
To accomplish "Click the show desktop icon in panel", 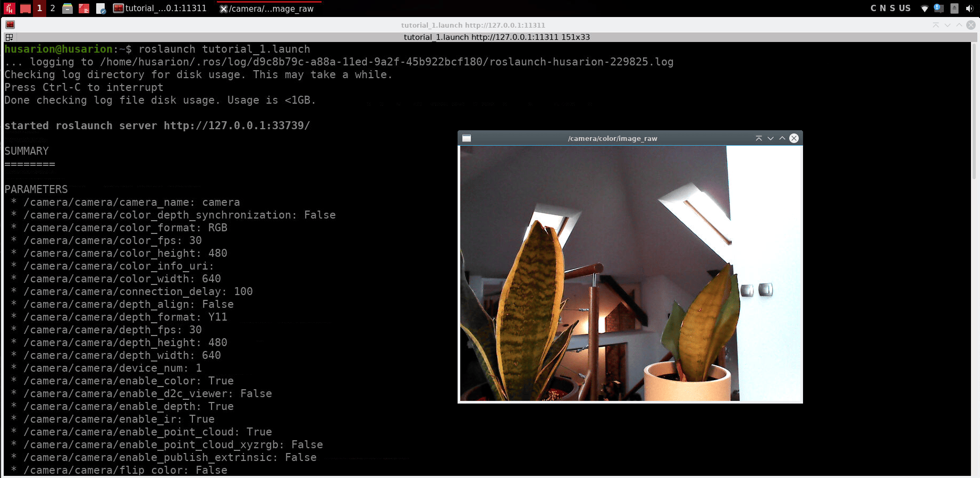I will pos(25,9).
